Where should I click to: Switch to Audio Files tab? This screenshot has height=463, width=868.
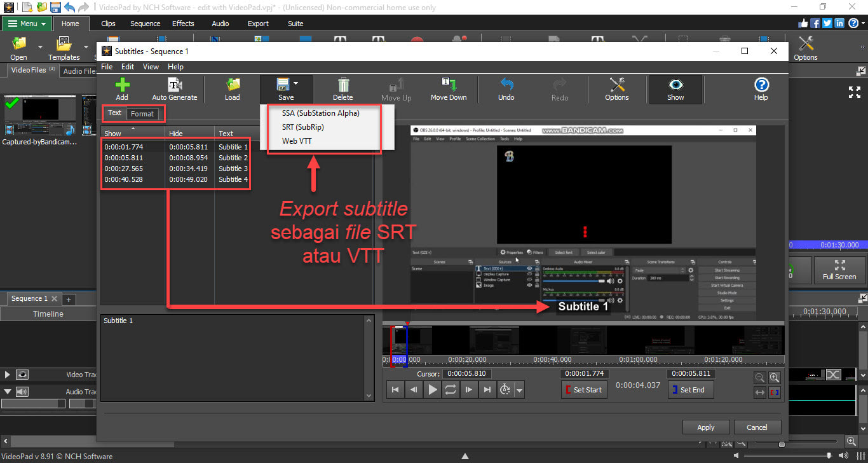point(78,71)
